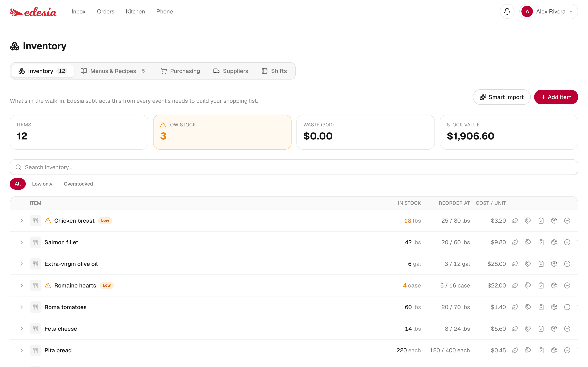Click the package-plus icon for Pita bread
The height and width of the screenshot is (367, 588).
click(x=554, y=350)
